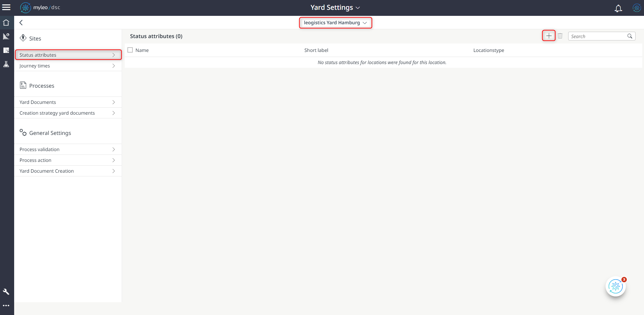Click the back arrow

(21, 23)
